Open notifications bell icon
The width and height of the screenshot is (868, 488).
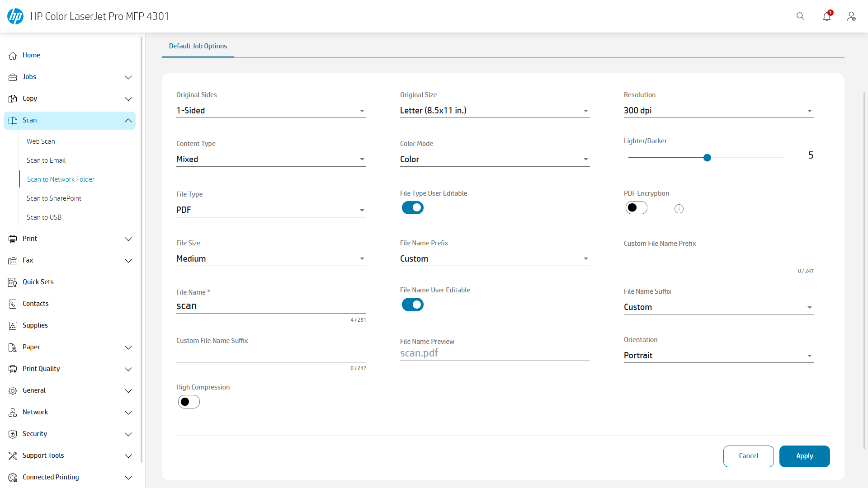(x=827, y=16)
